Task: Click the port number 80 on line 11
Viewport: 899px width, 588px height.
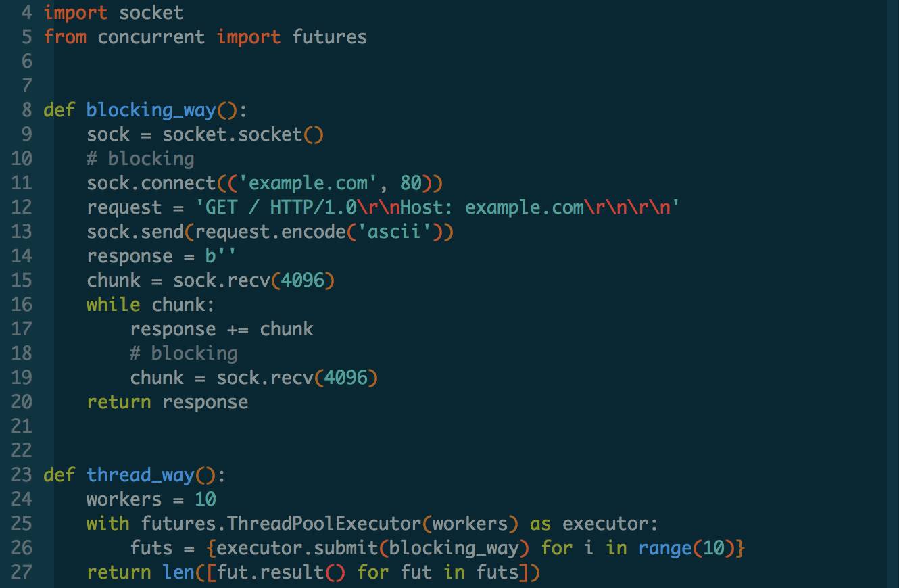Action: (x=410, y=183)
